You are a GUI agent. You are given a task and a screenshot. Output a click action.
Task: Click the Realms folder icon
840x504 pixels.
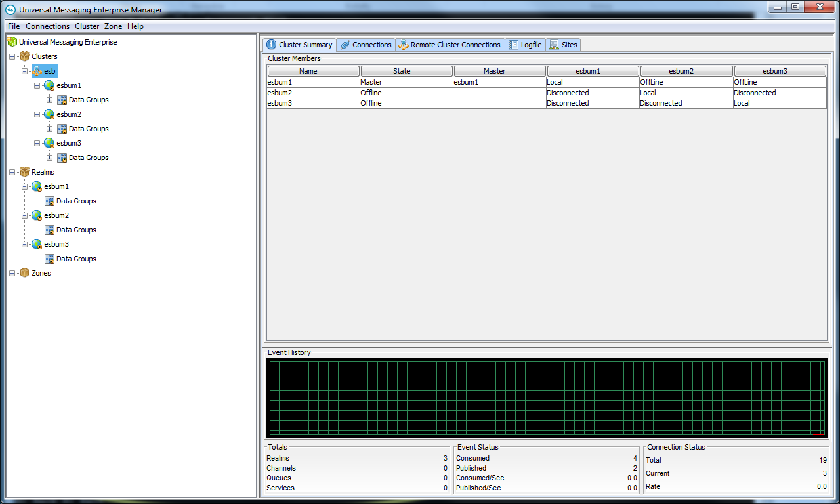point(25,172)
